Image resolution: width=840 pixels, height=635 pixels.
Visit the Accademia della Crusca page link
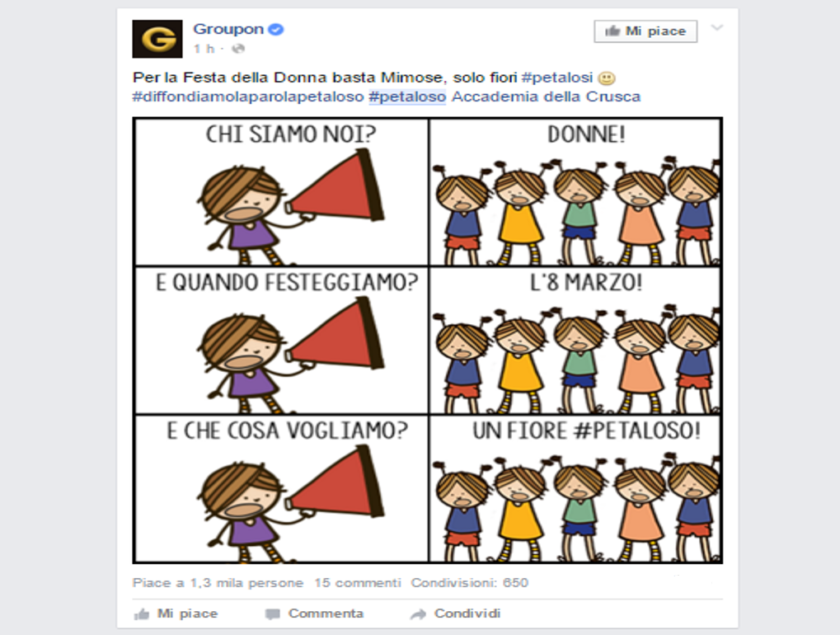click(546, 97)
